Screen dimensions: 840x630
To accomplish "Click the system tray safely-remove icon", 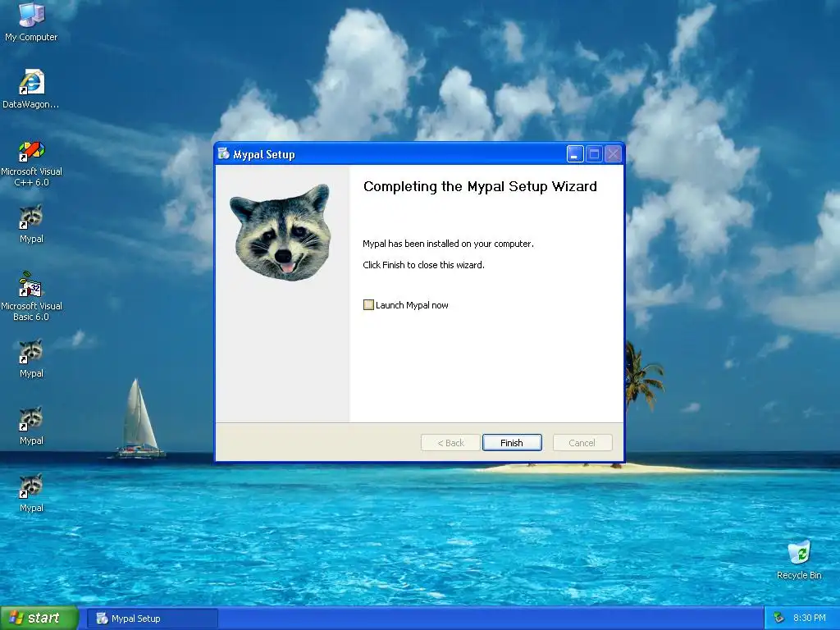I will [x=778, y=618].
